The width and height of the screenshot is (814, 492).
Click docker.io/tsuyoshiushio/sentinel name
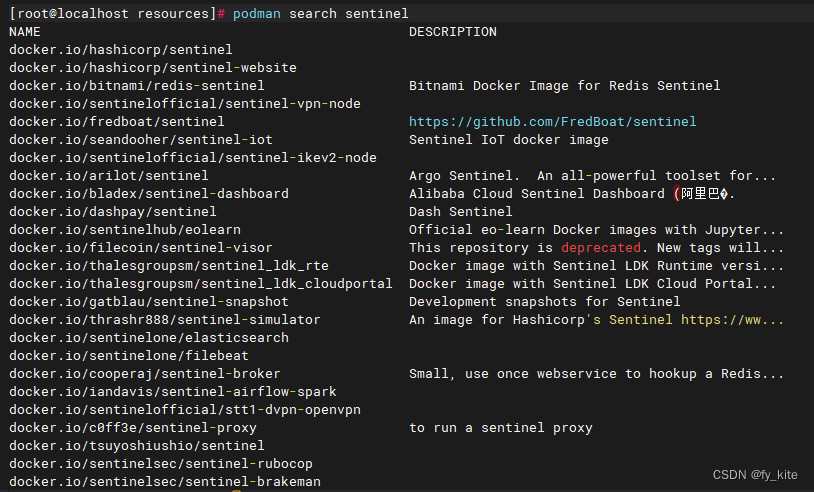pyautogui.click(x=137, y=445)
